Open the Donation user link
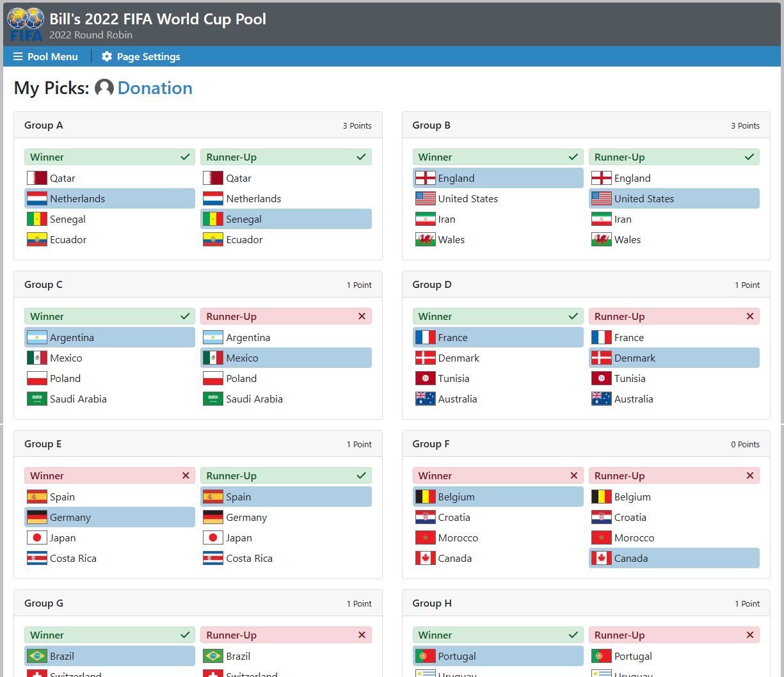 coord(155,88)
